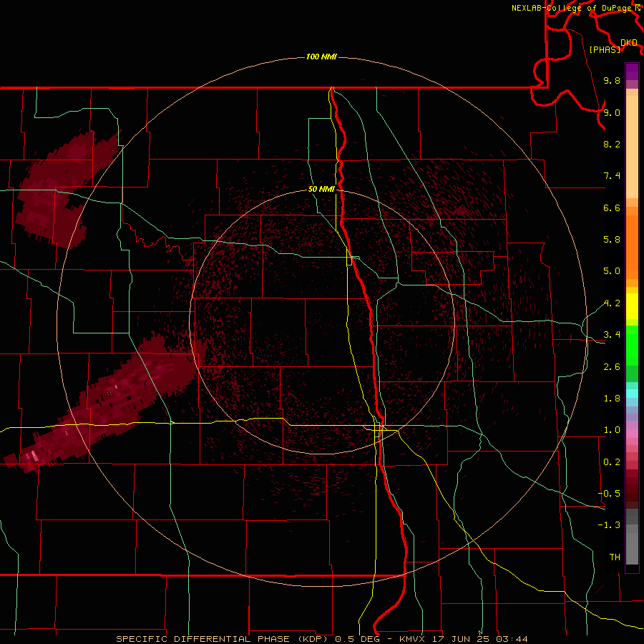This screenshot has height=644, width=644.
Task: Click the 8.2 color scale value
Action: (612, 144)
